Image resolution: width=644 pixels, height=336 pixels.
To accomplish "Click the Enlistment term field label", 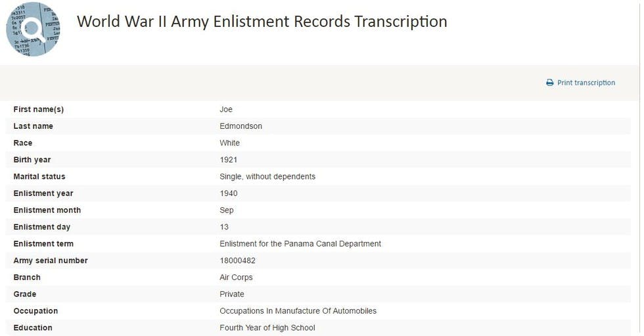I will [43, 244].
